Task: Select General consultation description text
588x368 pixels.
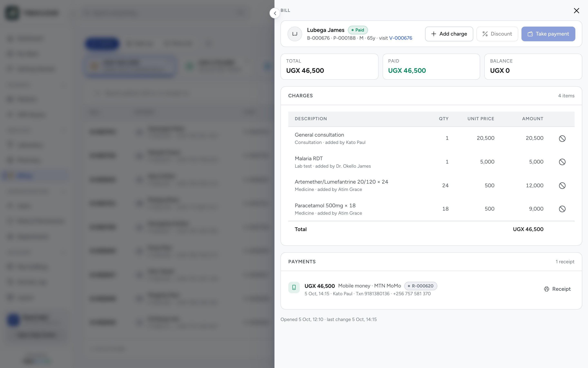Action: tap(319, 135)
